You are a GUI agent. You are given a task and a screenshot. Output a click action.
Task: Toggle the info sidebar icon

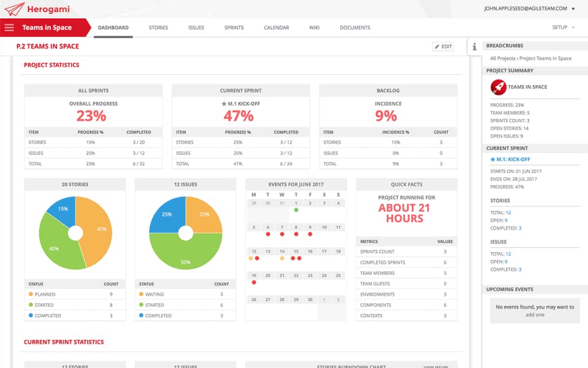point(474,47)
